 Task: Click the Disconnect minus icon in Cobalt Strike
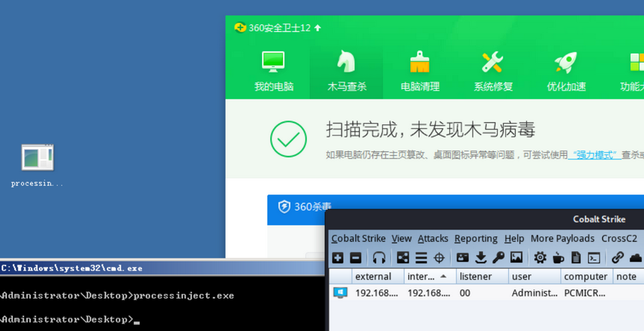point(355,258)
